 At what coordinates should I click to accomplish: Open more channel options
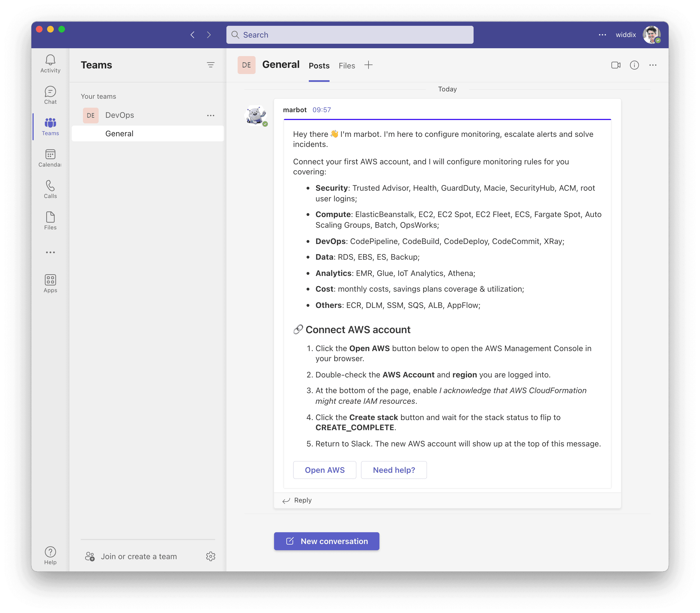(x=653, y=65)
